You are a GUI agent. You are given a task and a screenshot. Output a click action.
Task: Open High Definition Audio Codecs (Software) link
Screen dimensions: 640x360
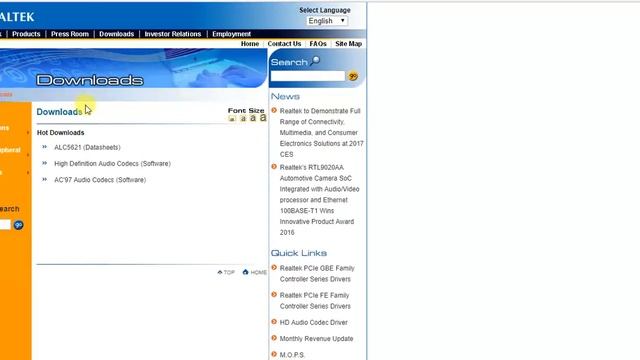tap(113, 164)
